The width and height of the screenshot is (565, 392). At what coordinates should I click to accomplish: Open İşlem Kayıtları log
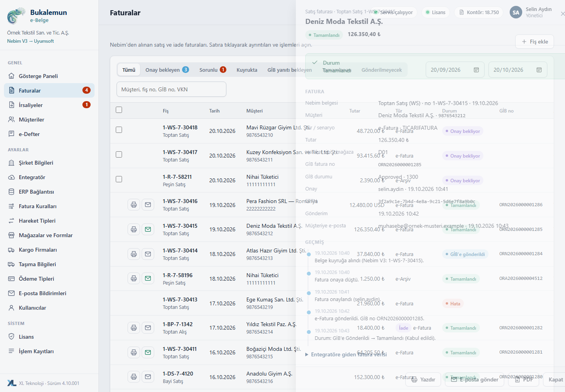(x=49, y=351)
